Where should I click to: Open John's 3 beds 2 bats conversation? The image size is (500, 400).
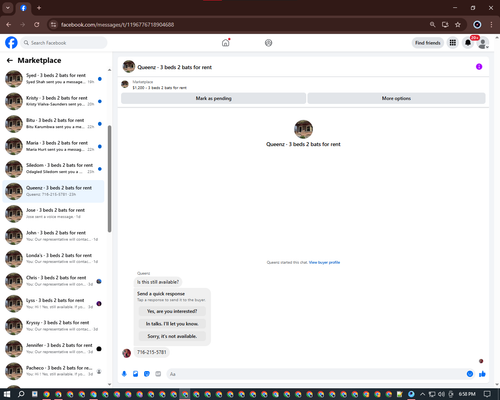coord(53,236)
